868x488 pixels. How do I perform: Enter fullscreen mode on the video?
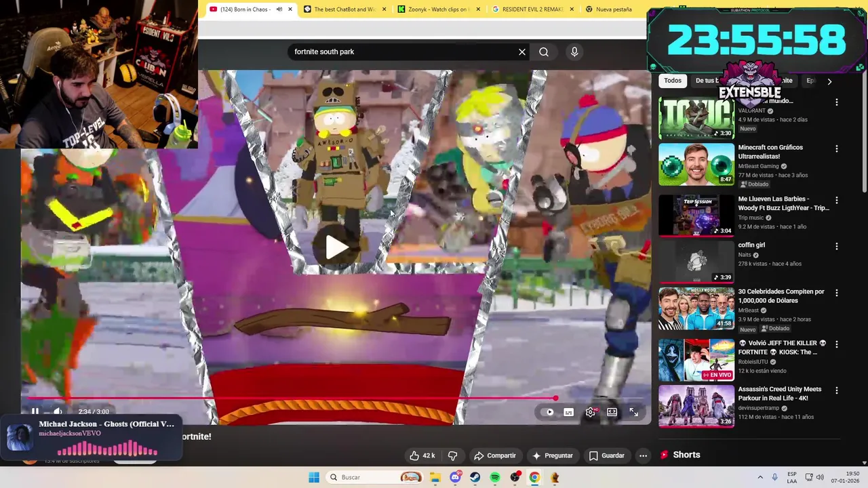click(633, 412)
